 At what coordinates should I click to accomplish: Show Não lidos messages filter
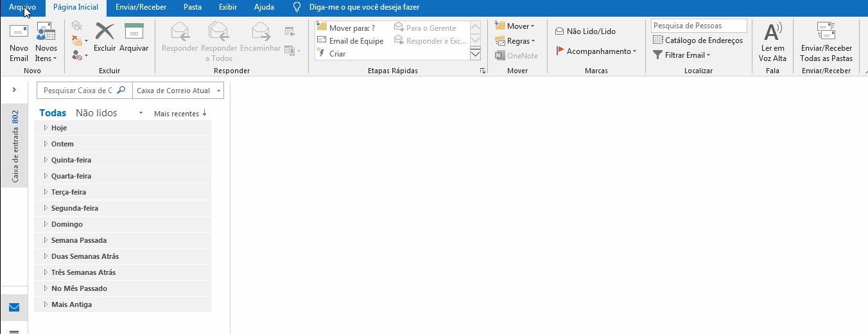click(96, 113)
